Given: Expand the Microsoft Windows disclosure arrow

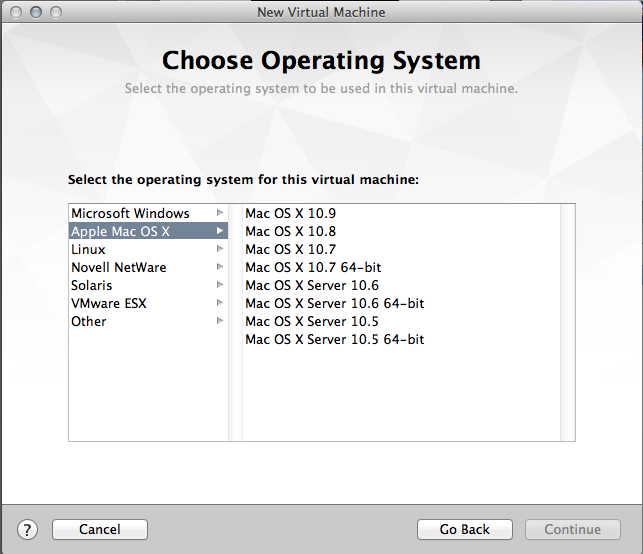Looking at the screenshot, I should (220, 213).
